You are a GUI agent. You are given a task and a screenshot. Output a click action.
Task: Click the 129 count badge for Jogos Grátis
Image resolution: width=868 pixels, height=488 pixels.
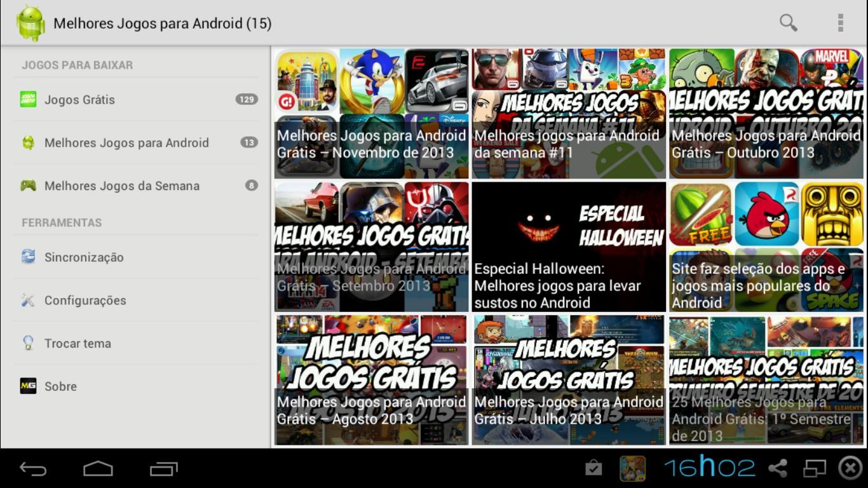[247, 99]
